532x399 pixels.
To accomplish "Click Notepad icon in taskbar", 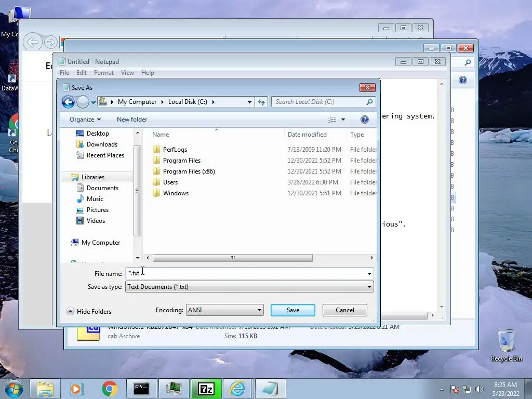I will (270, 389).
